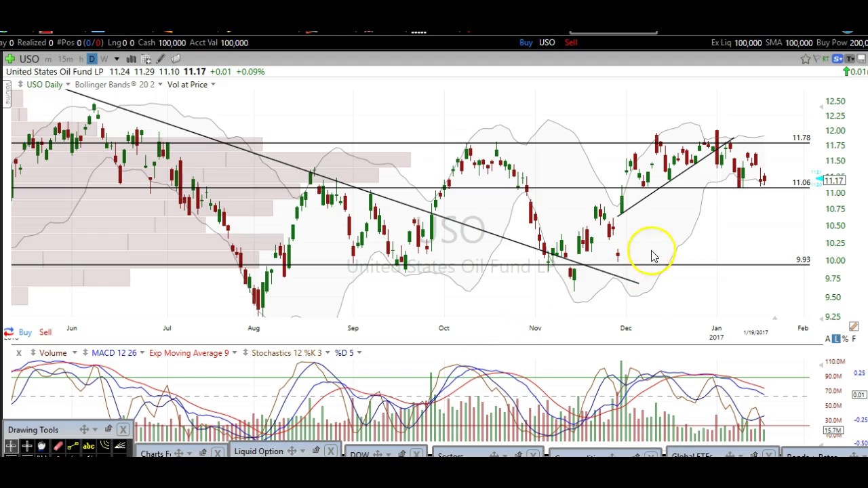Click the T dropdown button in chart header
This screenshot has width=868, height=488.
(850, 59)
